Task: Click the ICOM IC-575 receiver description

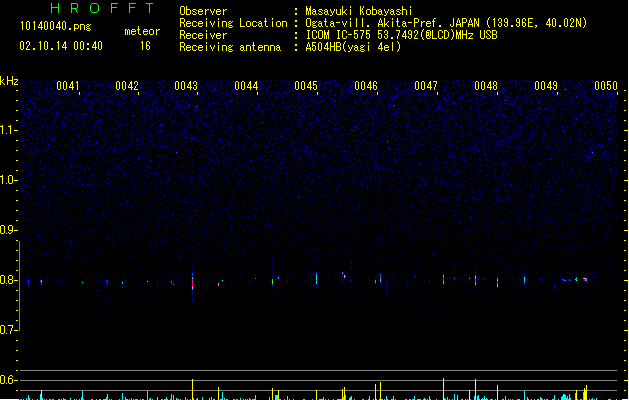Action: (401, 35)
